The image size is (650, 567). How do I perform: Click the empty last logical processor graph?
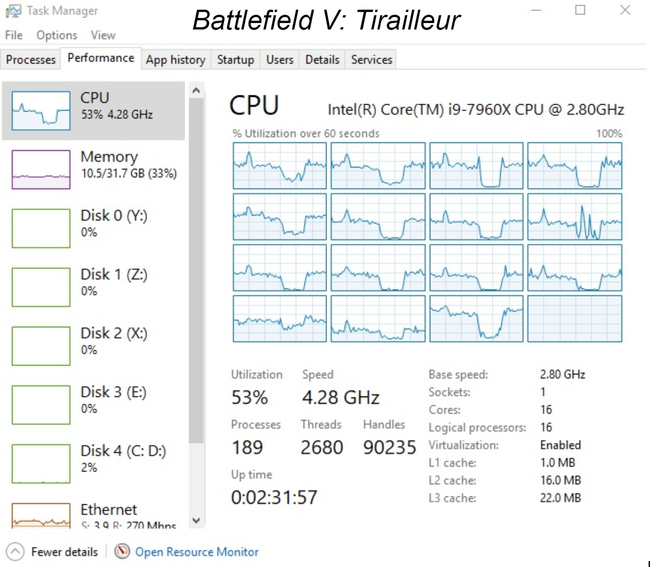pos(575,319)
